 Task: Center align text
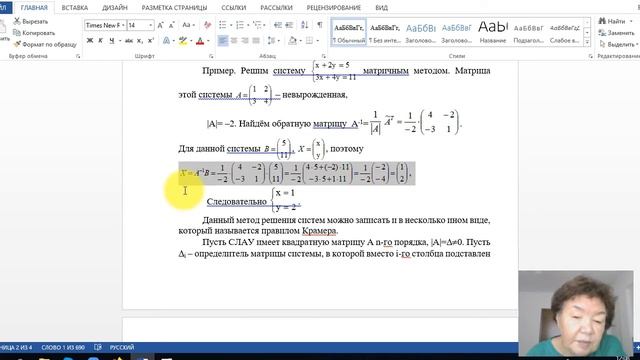234,40
